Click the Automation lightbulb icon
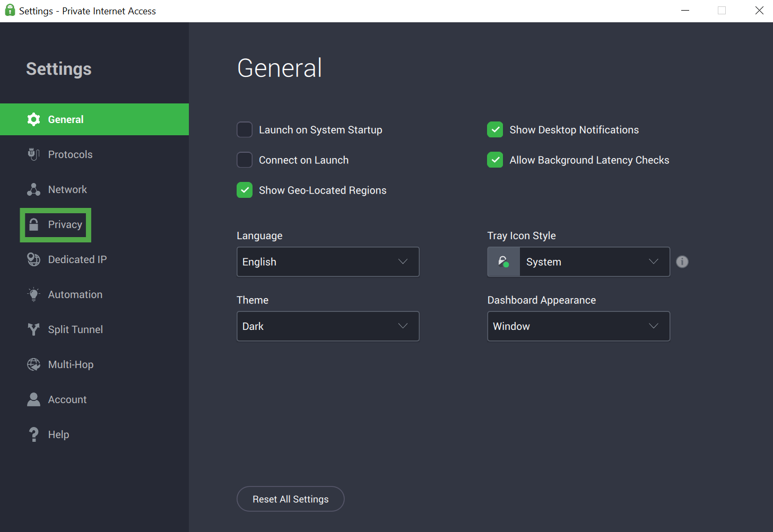Viewport: 773px width, 532px height. coord(33,294)
